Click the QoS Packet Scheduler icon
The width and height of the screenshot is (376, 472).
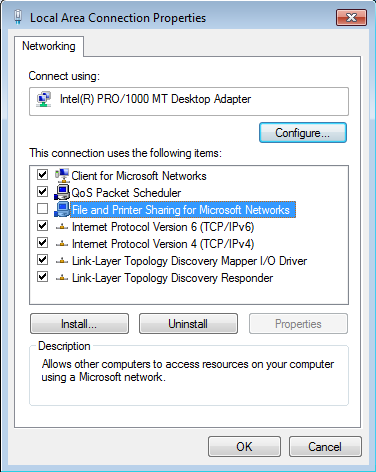point(62,192)
